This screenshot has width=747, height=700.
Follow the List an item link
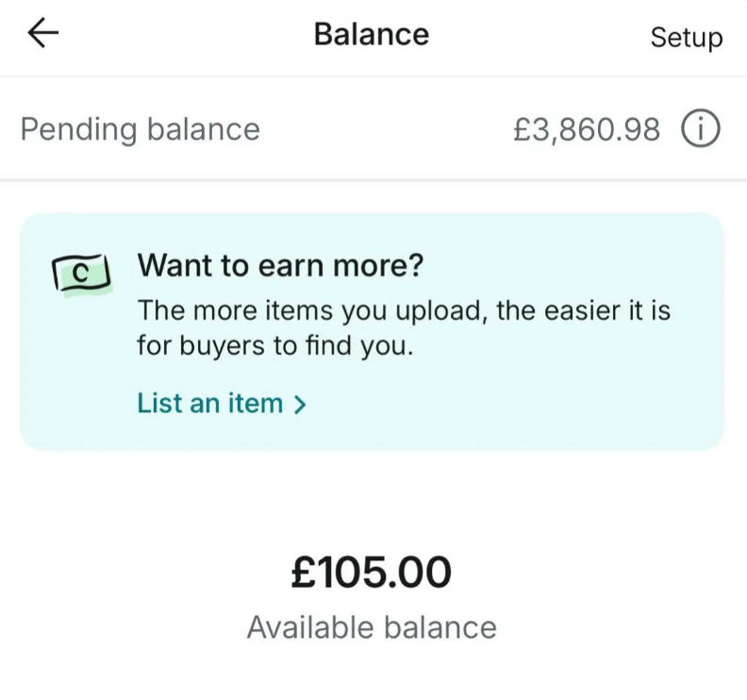point(210,404)
